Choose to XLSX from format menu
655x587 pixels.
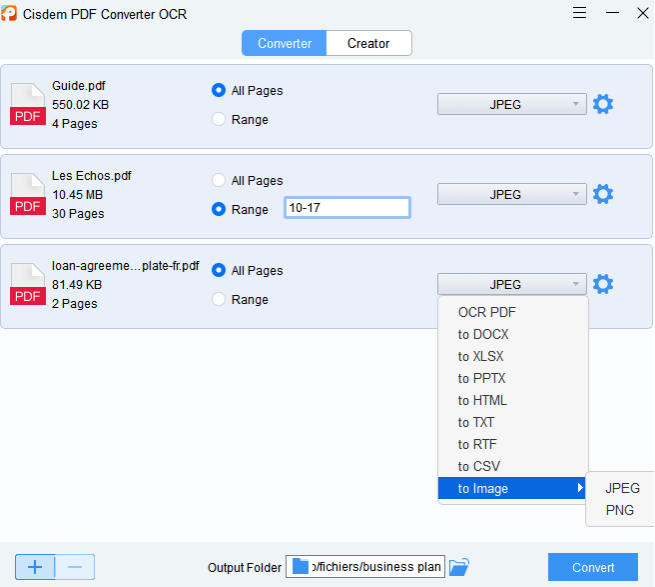click(x=513, y=356)
